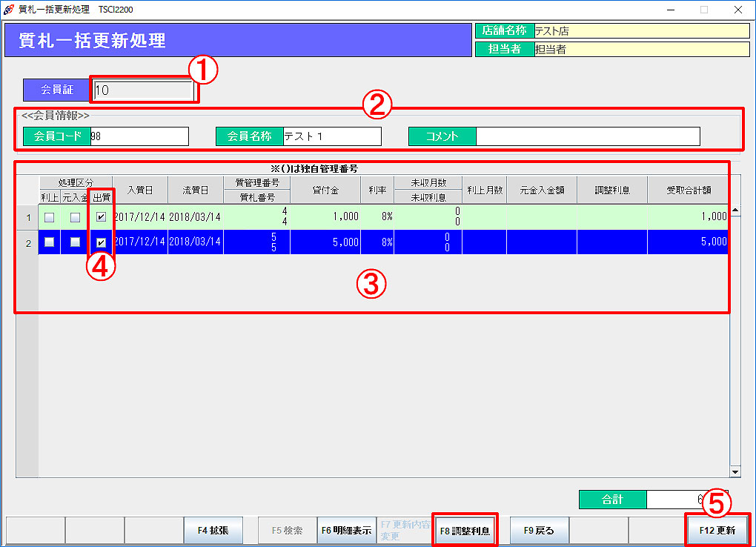This screenshot has height=547, width=756.
Task: Uncheck the 出質 checkbox in row 2
Action: click(101, 242)
